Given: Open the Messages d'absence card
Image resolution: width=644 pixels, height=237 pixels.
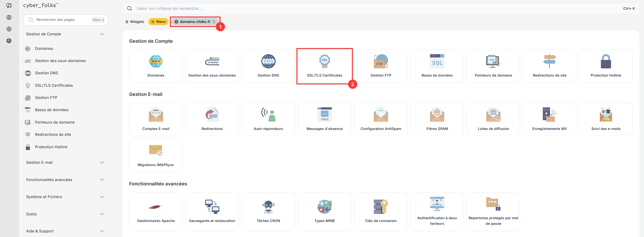Looking at the screenshot, I should 324,120.
